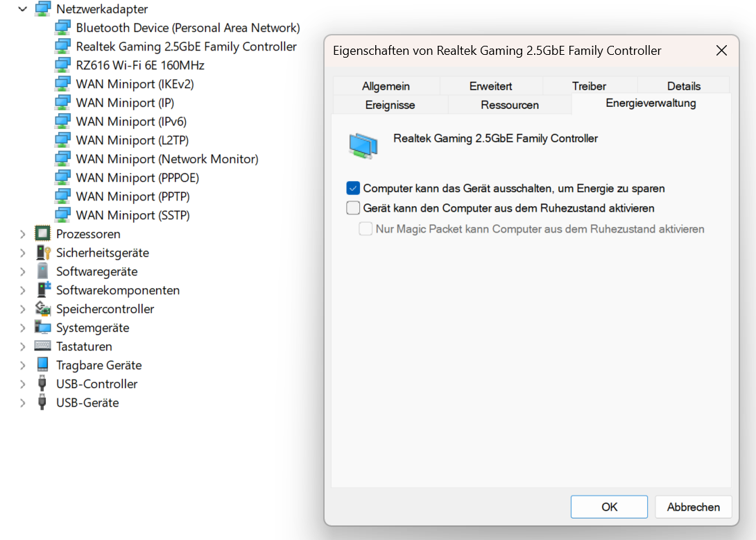Select the 'WAN Miniport (Network Monitor)' label
This screenshot has height=540, width=756.
coord(167,159)
